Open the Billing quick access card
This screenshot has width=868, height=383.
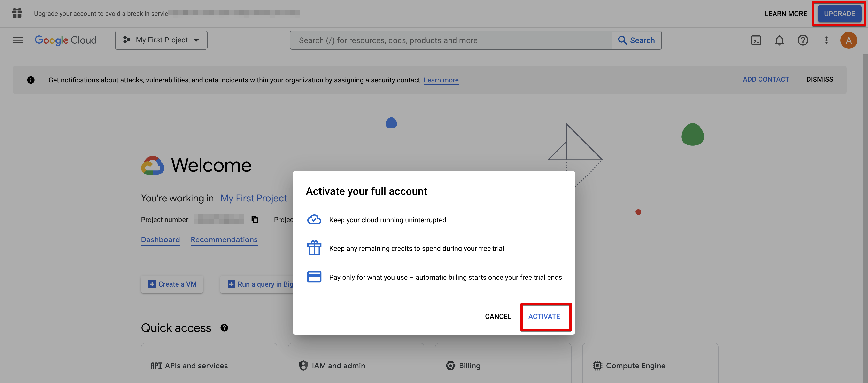point(503,363)
